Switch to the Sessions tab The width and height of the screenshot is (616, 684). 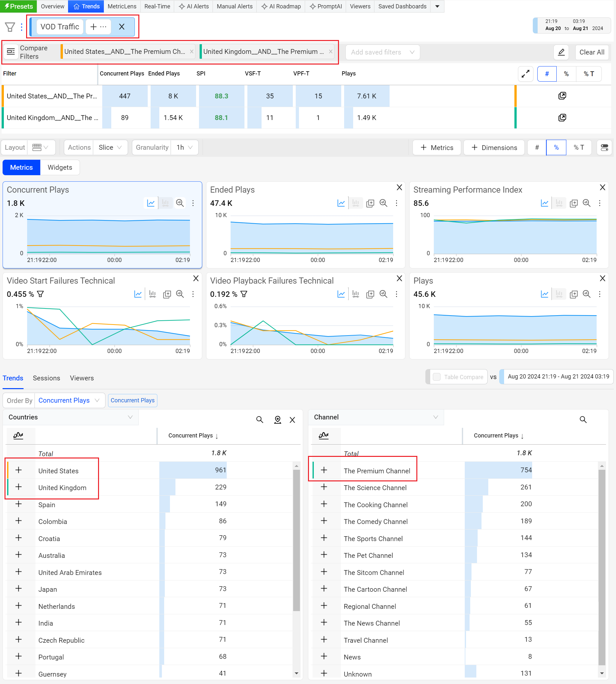pos(46,378)
